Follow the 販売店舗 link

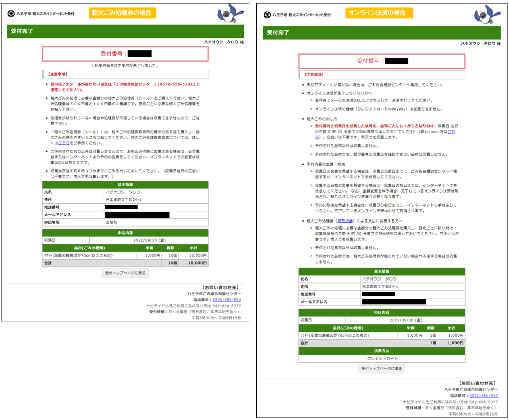(x=345, y=220)
